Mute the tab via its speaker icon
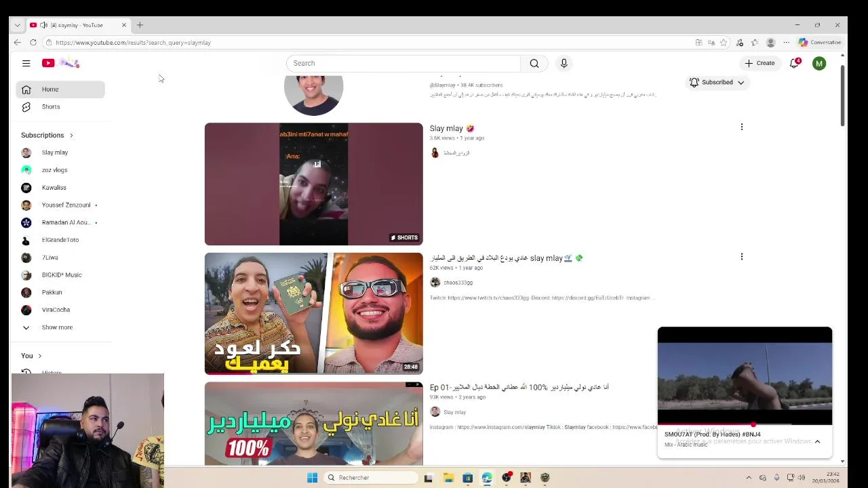 pyautogui.click(x=43, y=25)
